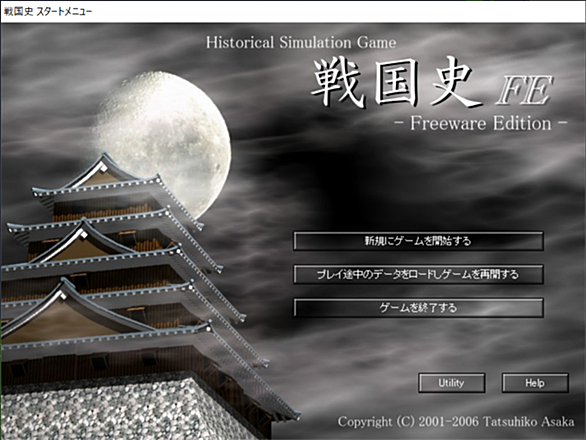Start a new game with 新規にゲームを開始する
This screenshot has width=586, height=440.
(x=418, y=241)
